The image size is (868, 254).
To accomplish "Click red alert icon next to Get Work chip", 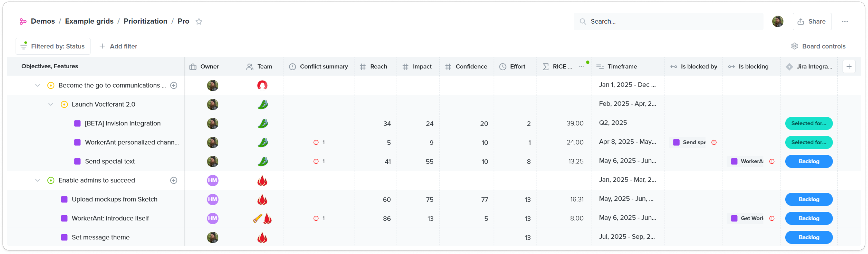I will coord(772,218).
